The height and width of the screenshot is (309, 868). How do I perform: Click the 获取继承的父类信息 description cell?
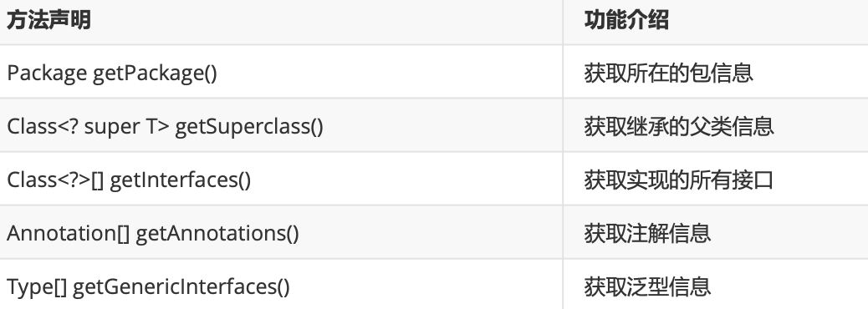tap(716, 125)
